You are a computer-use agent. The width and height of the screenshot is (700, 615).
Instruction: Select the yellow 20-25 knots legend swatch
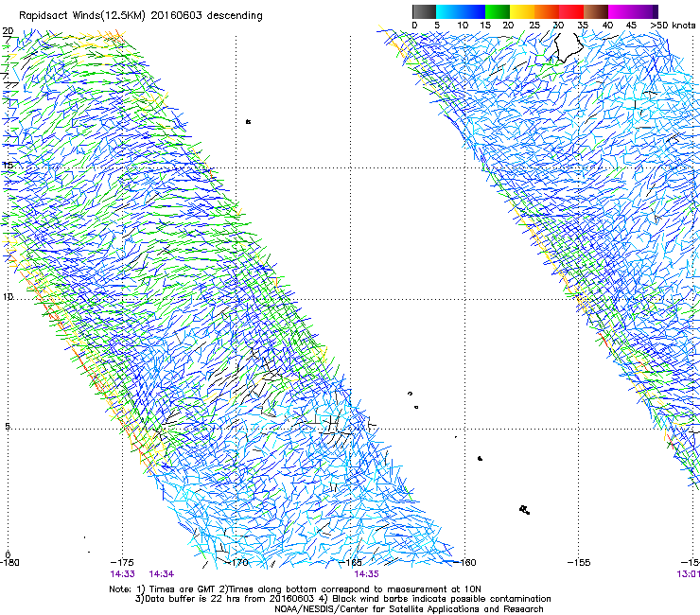click(522, 11)
